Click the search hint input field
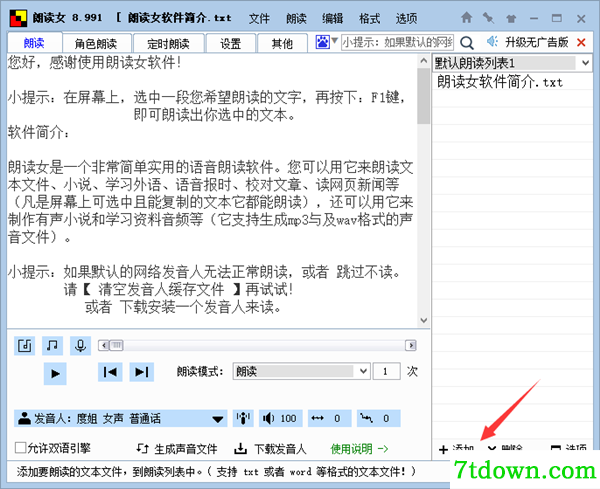This screenshot has height=489, width=600. [397, 42]
